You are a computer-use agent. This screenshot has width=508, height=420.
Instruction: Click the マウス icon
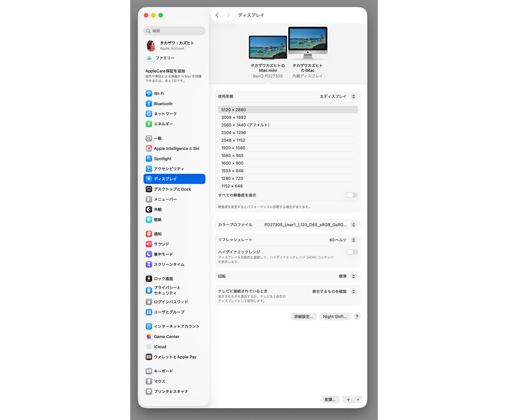149,381
